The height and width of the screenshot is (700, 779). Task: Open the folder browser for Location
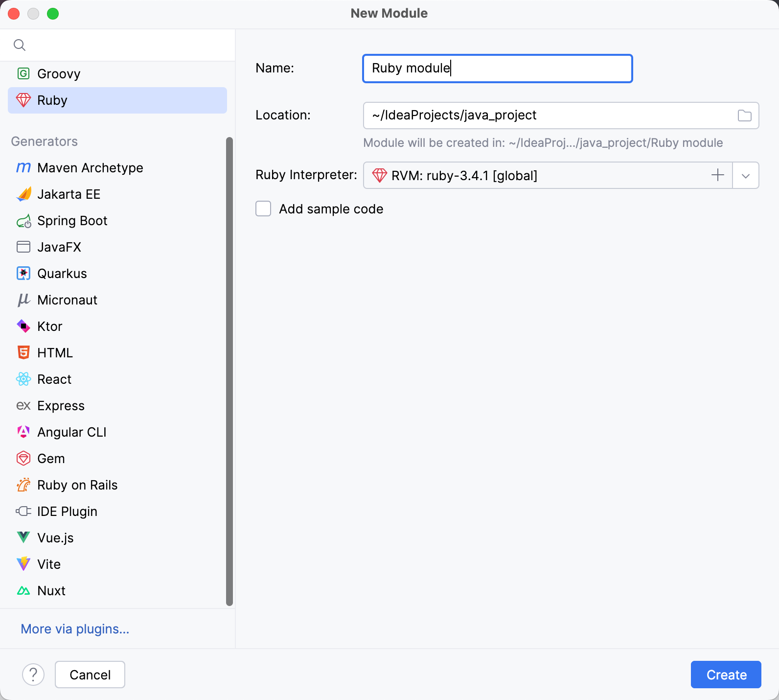coord(744,116)
